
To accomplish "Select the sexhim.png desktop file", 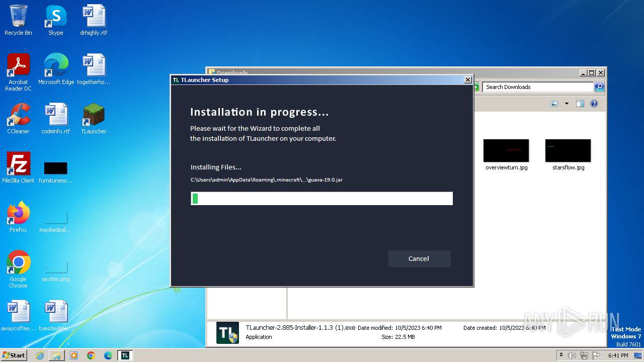I will click(x=56, y=270).
